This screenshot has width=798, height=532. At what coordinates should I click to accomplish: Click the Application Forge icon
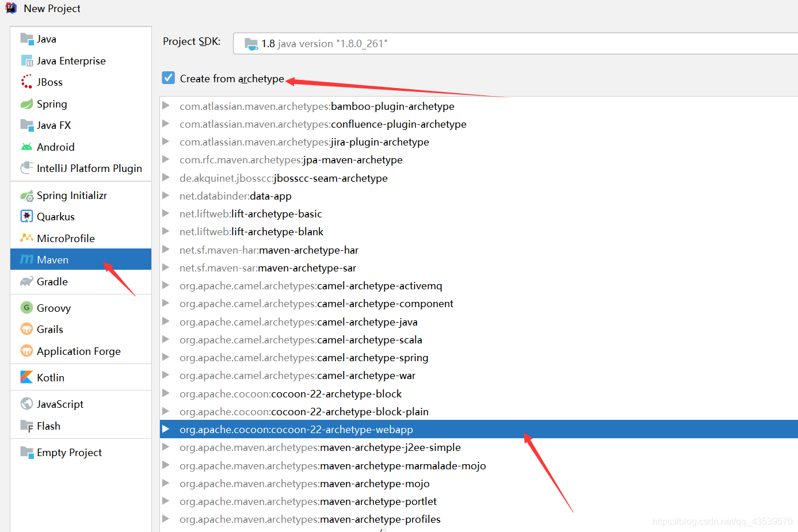coord(26,351)
